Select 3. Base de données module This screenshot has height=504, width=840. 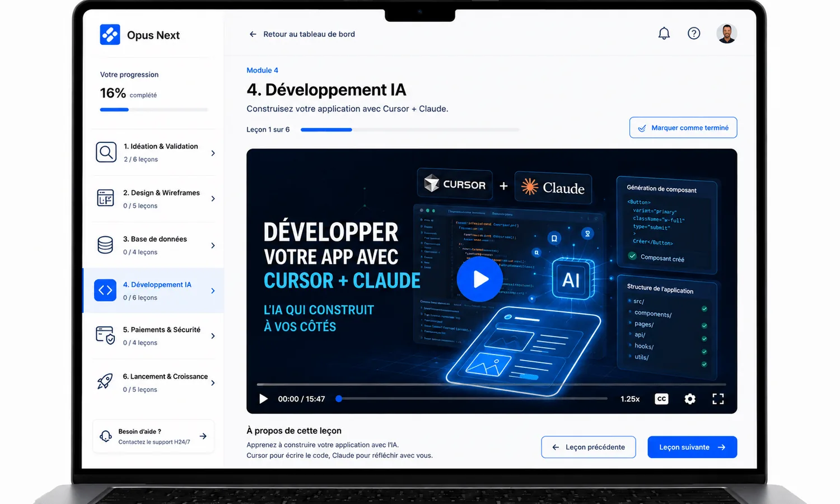pyautogui.click(x=153, y=245)
